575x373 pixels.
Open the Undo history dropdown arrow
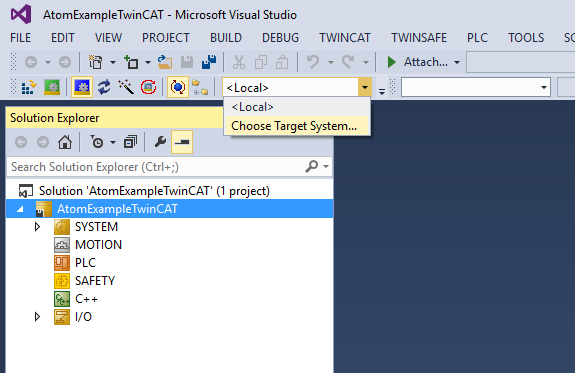pyautogui.click(x=331, y=62)
